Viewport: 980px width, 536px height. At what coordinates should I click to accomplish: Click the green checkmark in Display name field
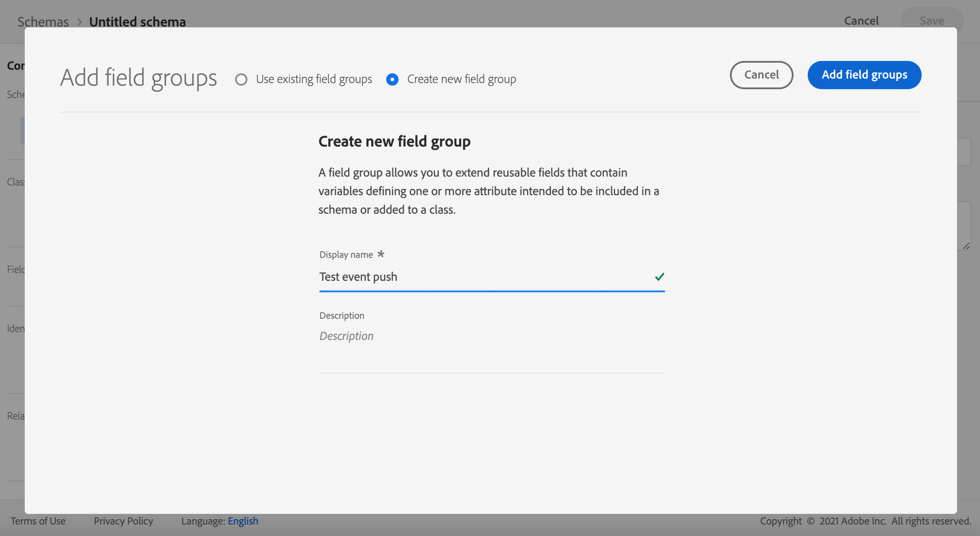point(659,277)
